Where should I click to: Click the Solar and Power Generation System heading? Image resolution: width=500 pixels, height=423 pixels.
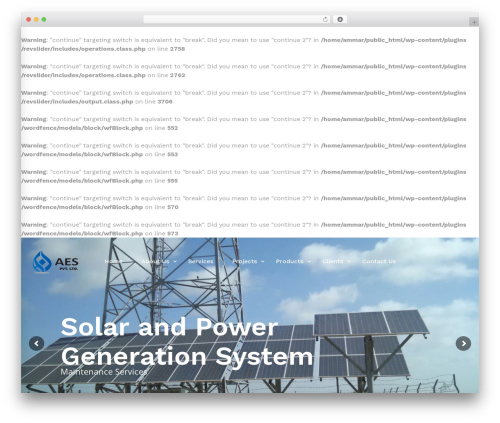187,342
